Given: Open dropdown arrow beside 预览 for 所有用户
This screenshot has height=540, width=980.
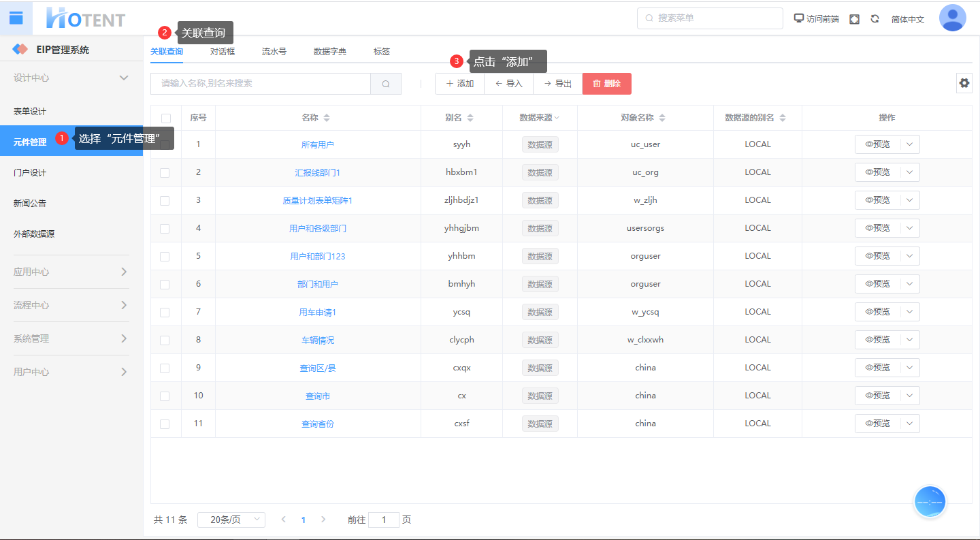Looking at the screenshot, I should [x=910, y=144].
